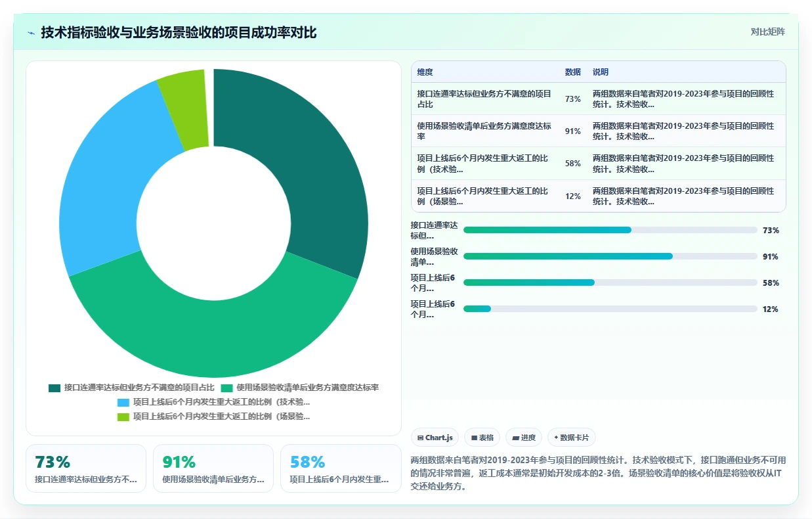Screen dimensions: 812x519
Task: Toggle legend swatch for 使用场景验收清单后业务方满意度达标率
Action: coord(227,388)
